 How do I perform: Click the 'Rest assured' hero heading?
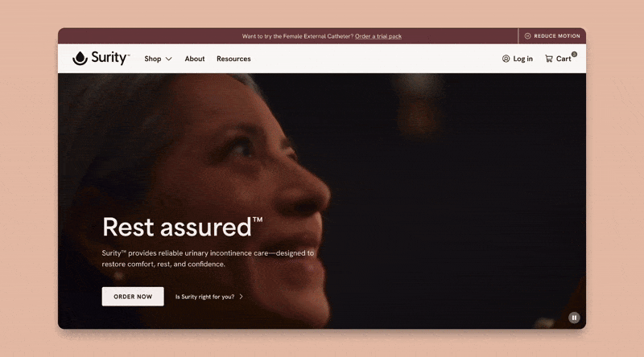point(183,227)
